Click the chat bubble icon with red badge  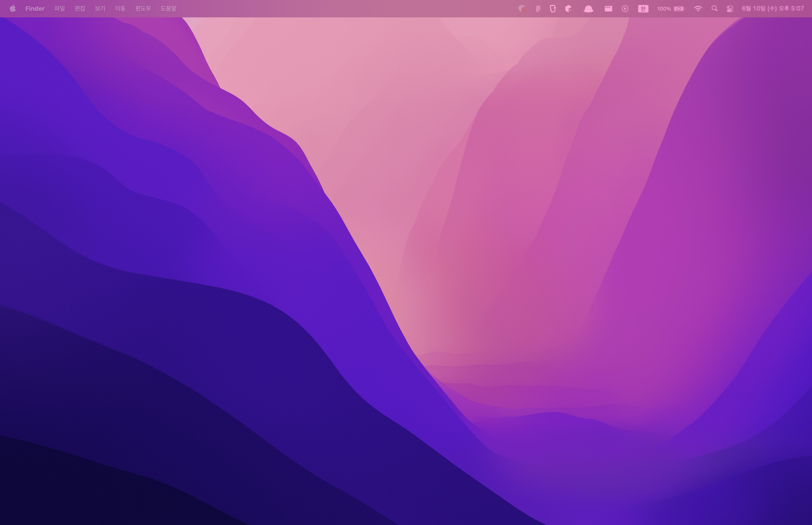(522, 9)
